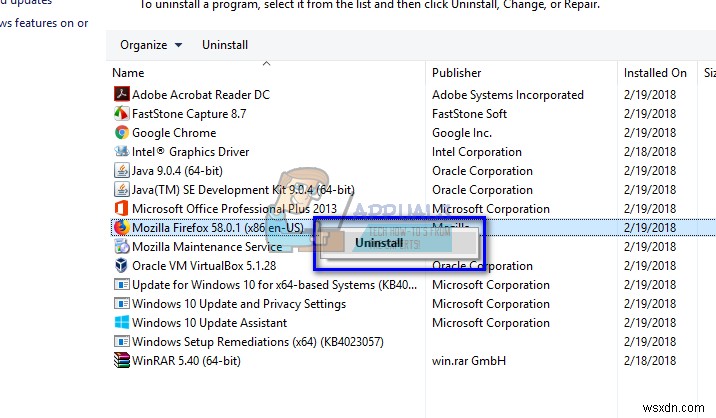Sort by the Name column header

128,73
